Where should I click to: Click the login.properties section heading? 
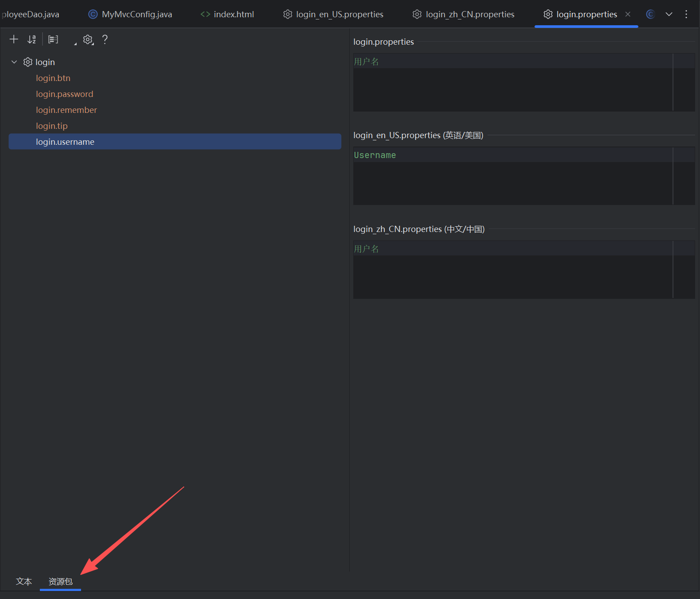tap(383, 42)
